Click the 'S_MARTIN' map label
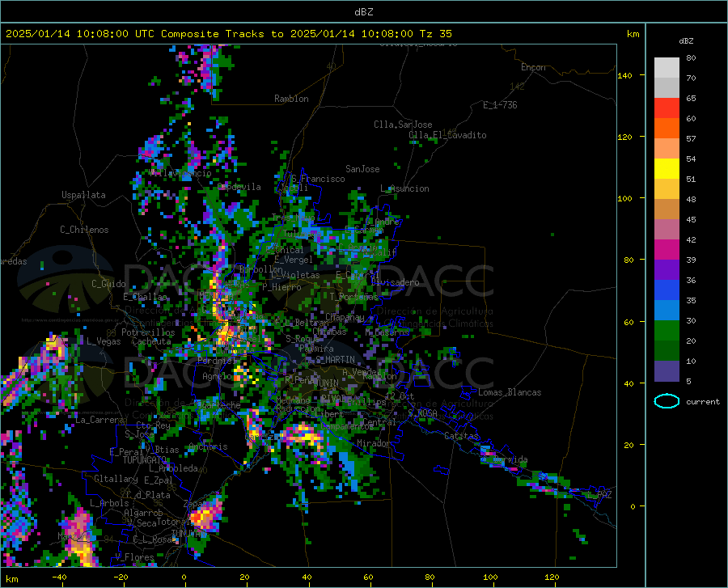The height and width of the screenshot is (588, 728). [335, 360]
